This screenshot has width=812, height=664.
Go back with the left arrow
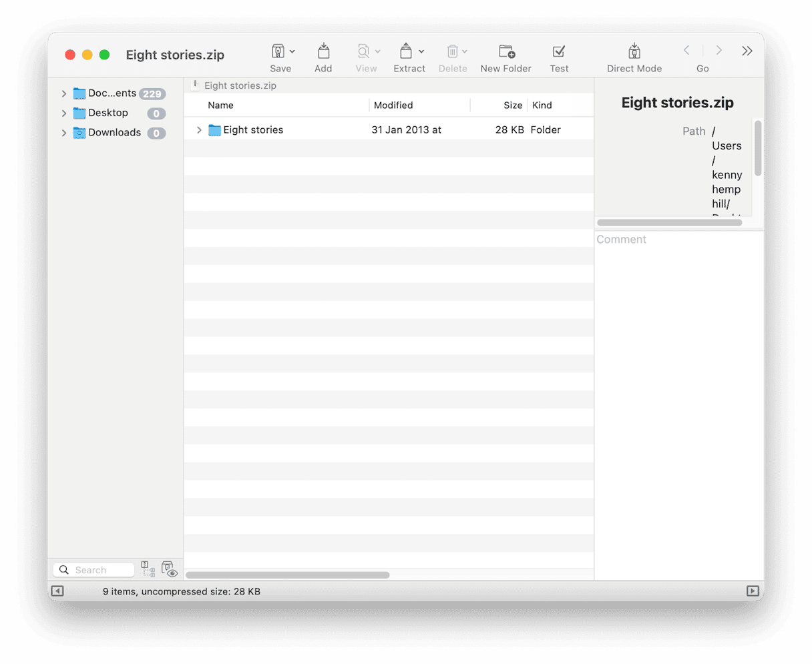[x=686, y=51]
